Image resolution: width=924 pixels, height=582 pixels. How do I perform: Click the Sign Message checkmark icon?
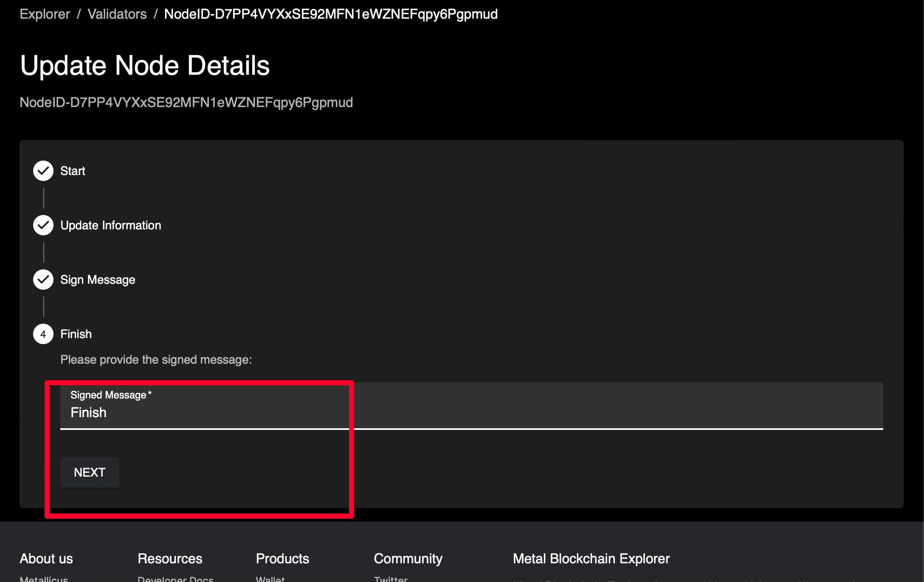[43, 280]
